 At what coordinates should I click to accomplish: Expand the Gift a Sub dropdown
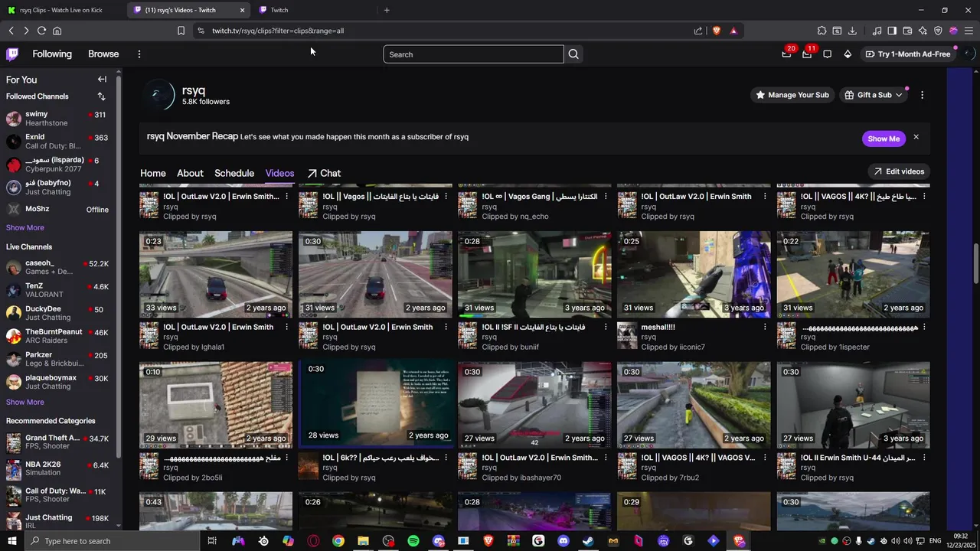[874, 95]
